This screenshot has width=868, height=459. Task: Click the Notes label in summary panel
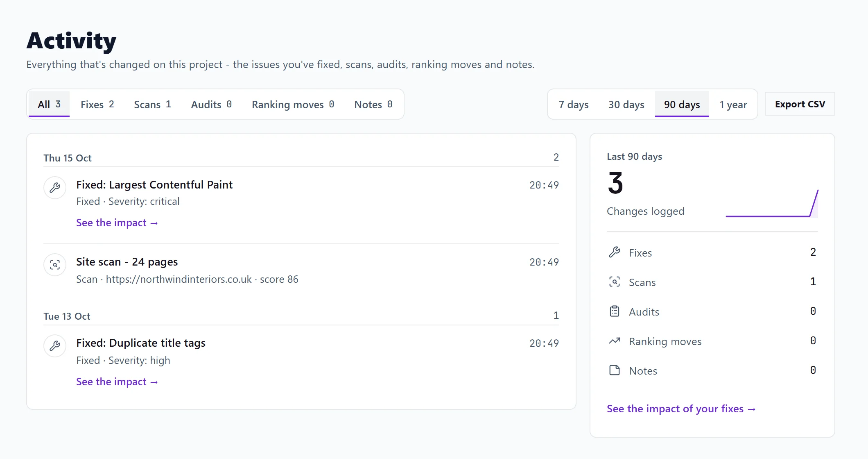tap(643, 371)
